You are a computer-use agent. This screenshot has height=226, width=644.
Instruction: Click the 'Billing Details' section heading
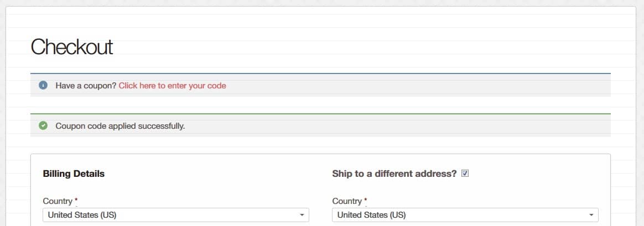coord(74,174)
